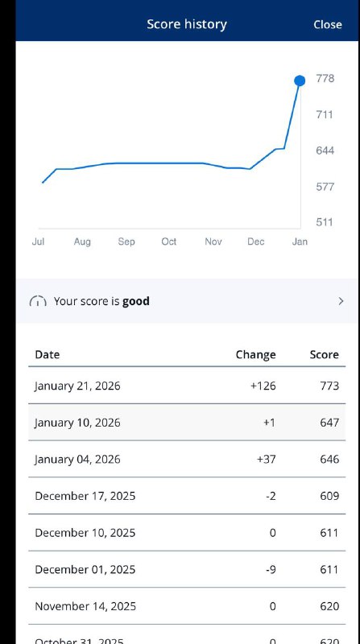
Task: Select the January 10, 2026 row
Action: [187, 422]
